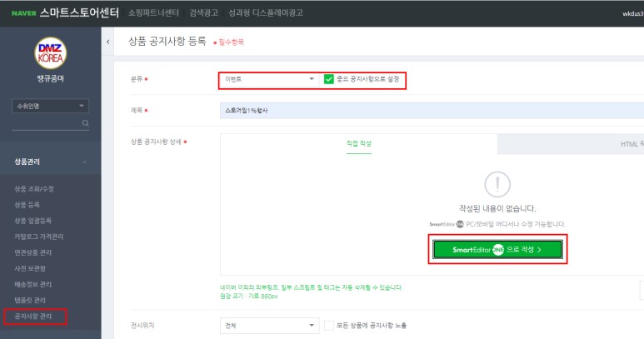644x339 pixels.
Task: Open 성과형 디스플레이광고 in top navigation
Action: pyautogui.click(x=266, y=12)
